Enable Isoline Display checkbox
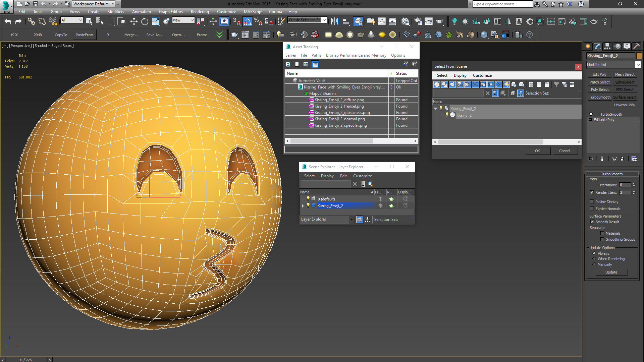Screen dimensions: 644x362 (x=592, y=202)
